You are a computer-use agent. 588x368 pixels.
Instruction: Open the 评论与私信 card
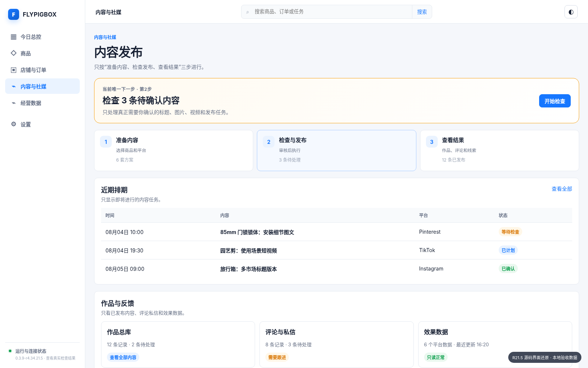click(x=337, y=344)
